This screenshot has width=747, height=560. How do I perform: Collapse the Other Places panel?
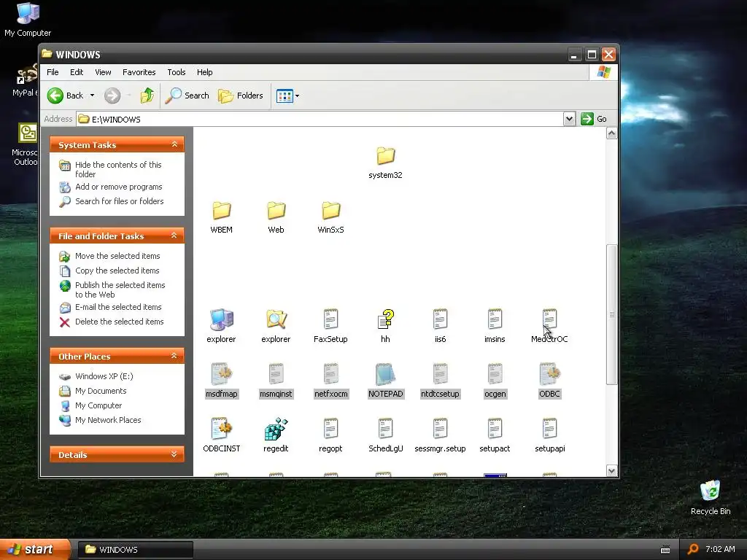174,356
